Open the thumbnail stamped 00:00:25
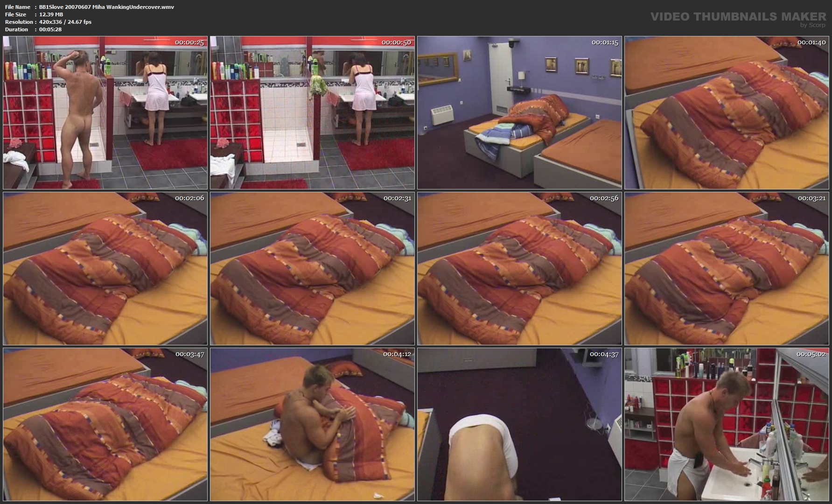Screen dimensions: 832x504 coord(105,112)
